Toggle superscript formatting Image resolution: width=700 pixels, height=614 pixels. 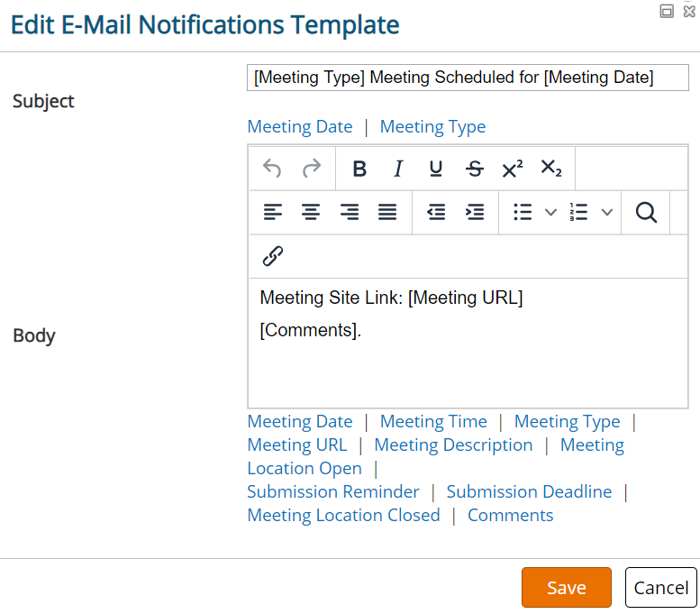point(513,169)
